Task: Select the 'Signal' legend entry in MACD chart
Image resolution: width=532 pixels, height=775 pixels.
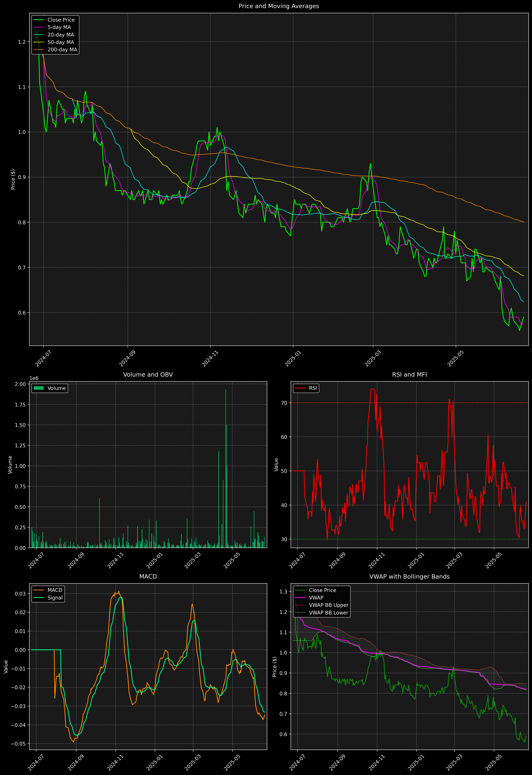Action: 48,598
